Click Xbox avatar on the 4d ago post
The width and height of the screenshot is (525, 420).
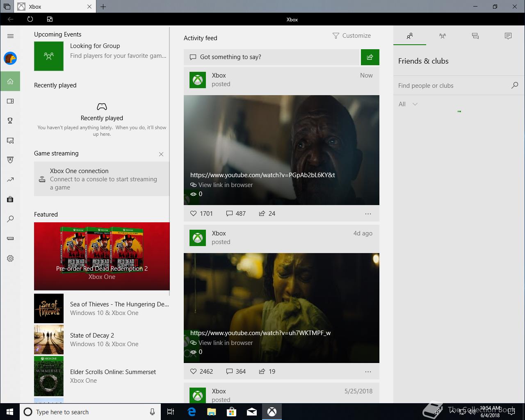click(x=198, y=238)
